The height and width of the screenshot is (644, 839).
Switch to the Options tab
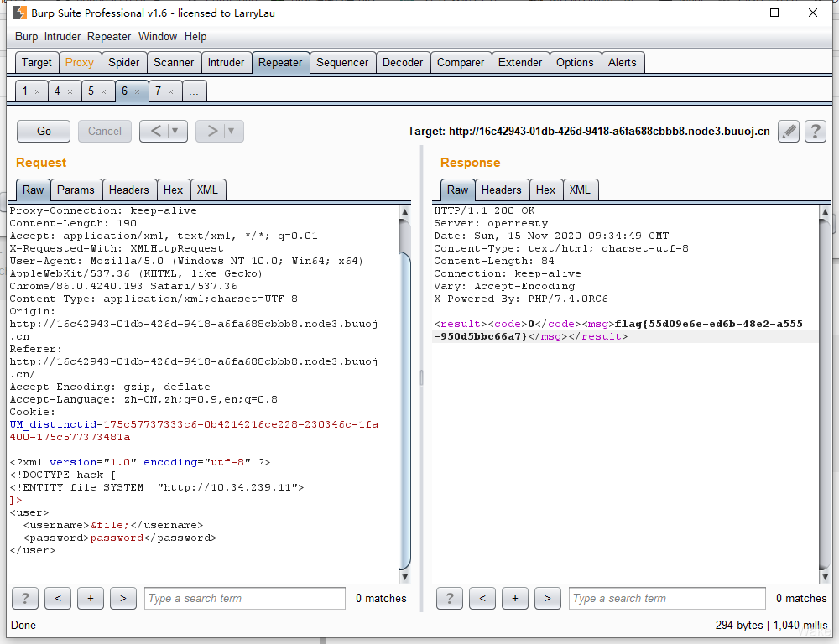576,63
